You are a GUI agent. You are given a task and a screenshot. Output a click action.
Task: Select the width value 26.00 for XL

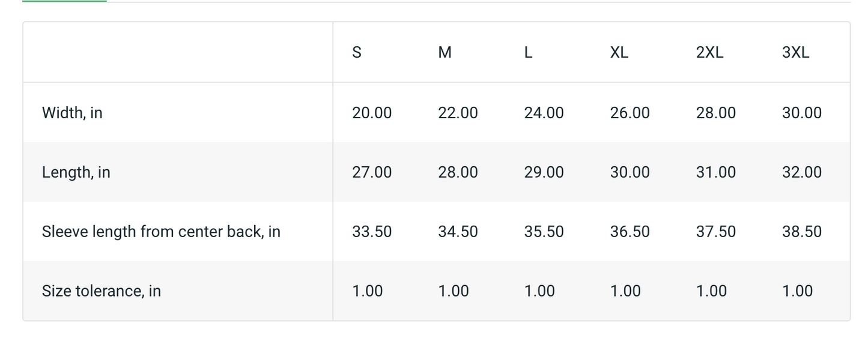coord(630,113)
